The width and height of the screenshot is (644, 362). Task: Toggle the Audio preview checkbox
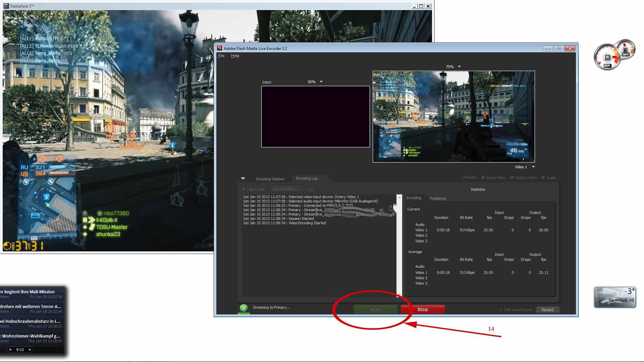coord(543,178)
